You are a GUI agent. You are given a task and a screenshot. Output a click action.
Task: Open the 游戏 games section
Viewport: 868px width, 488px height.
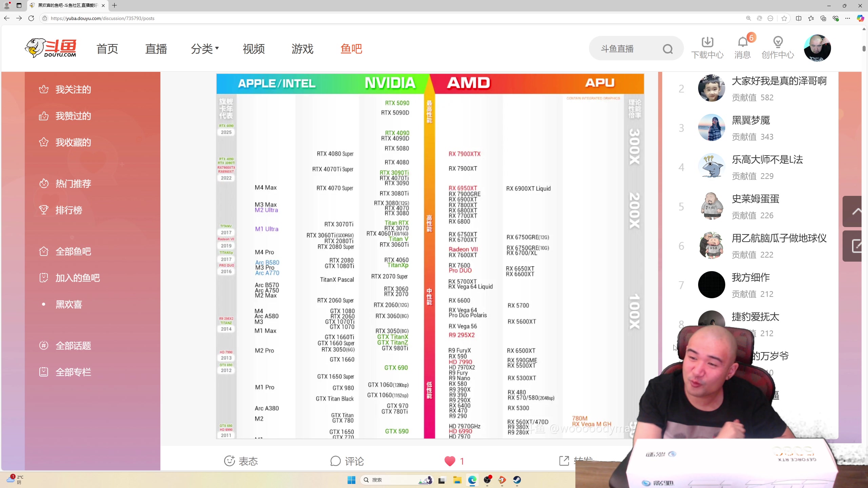click(302, 49)
